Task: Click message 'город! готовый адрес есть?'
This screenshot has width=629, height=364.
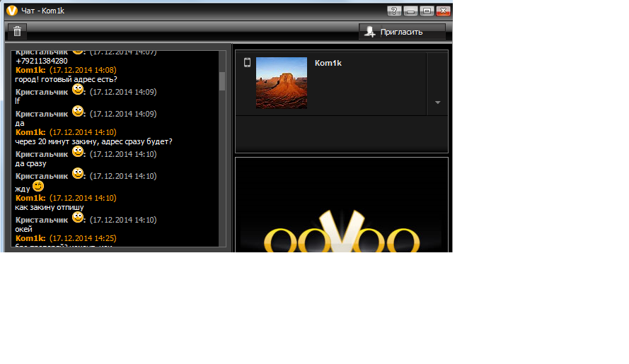Action: (67, 79)
